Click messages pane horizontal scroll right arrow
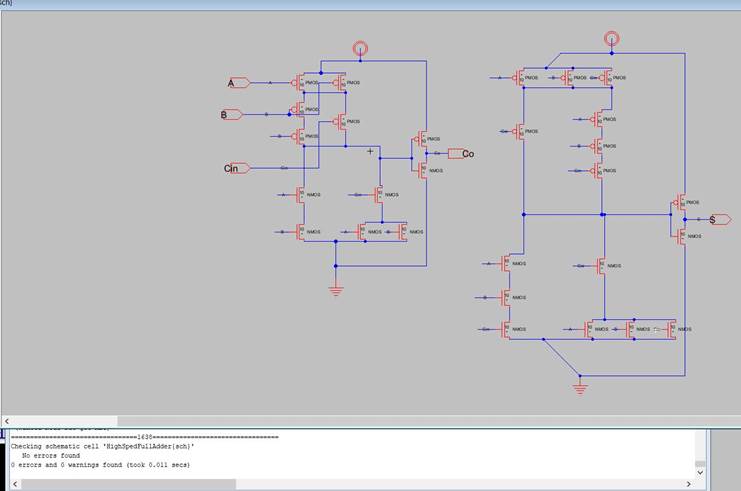 point(690,484)
